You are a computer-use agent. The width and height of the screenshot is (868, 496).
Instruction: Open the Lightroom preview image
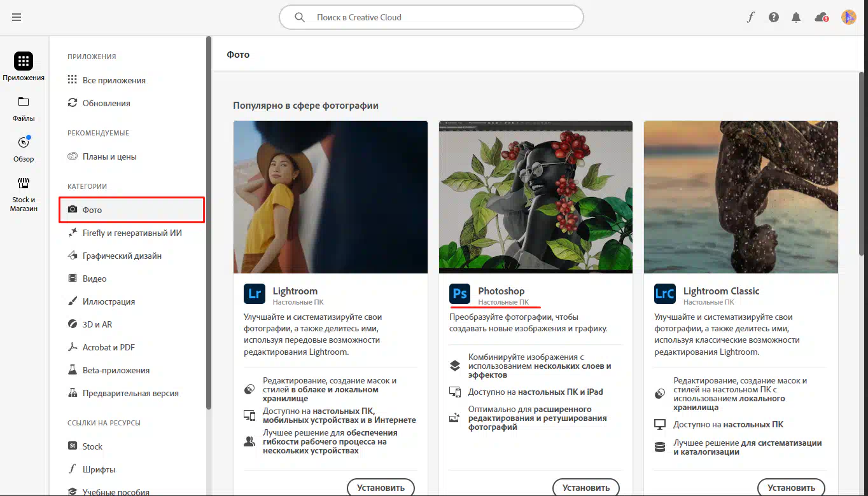(x=330, y=197)
